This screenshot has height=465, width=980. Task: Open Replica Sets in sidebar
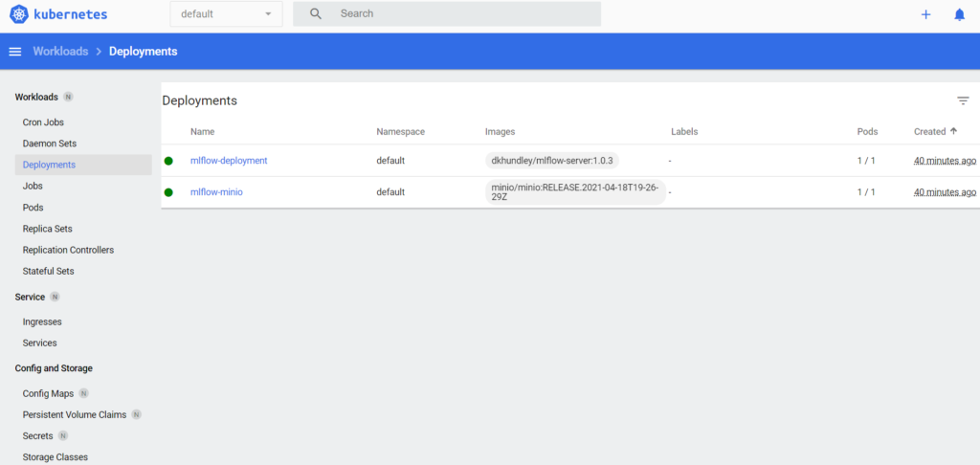tap(48, 229)
